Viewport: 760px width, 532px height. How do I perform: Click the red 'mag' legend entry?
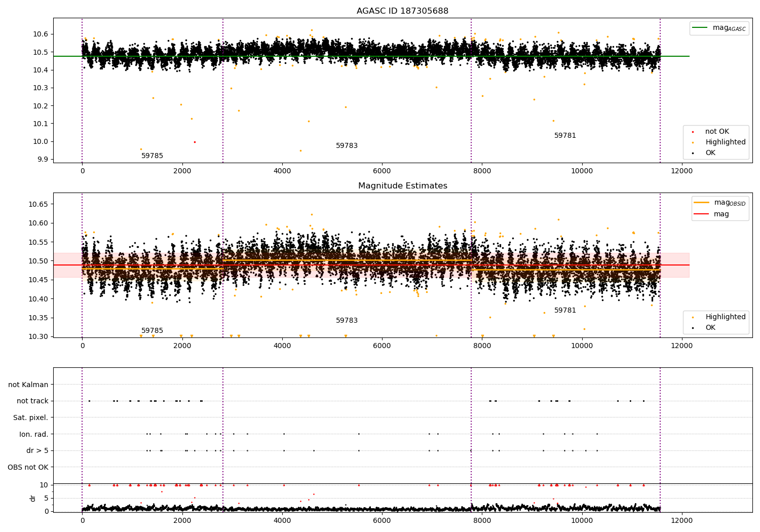coord(711,214)
